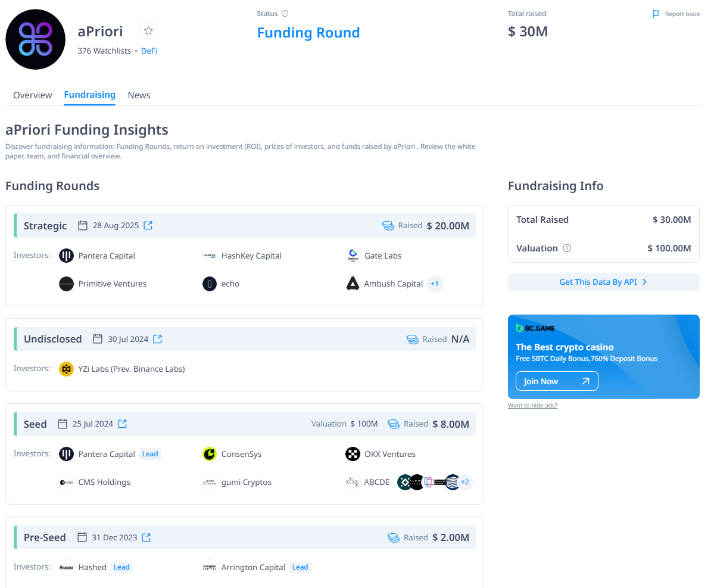Viewport: 714px width, 588px height.
Task: Click the Report issue link text
Action: [x=682, y=14]
